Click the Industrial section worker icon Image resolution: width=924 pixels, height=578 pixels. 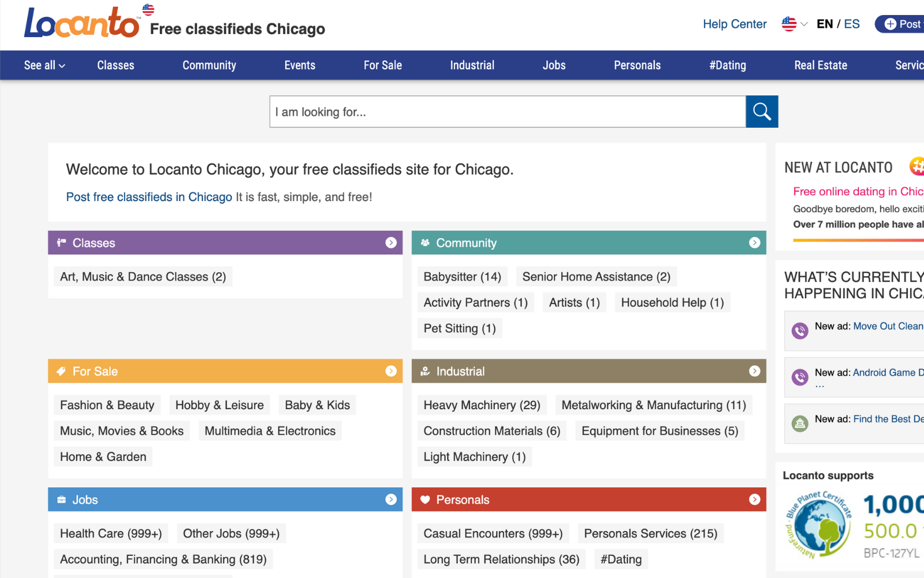[x=425, y=371]
